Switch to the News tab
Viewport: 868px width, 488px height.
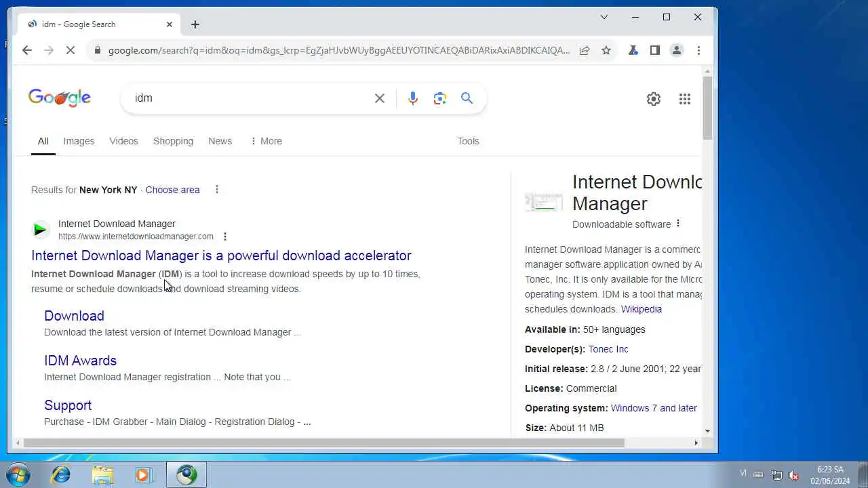(220, 141)
